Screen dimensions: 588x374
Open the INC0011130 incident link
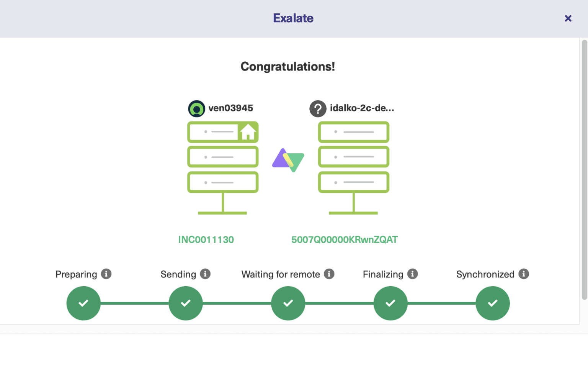(x=206, y=239)
